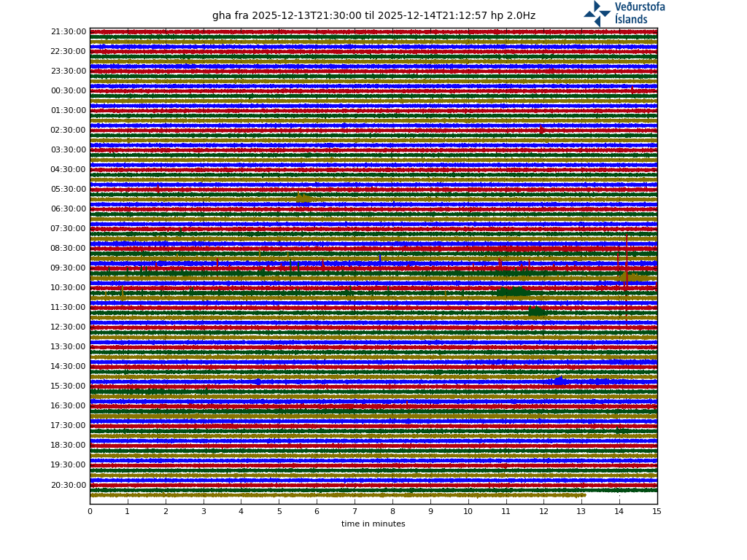747x560 pixels.
Task: Click the 02:30:00 time label
Action: [x=69, y=131]
